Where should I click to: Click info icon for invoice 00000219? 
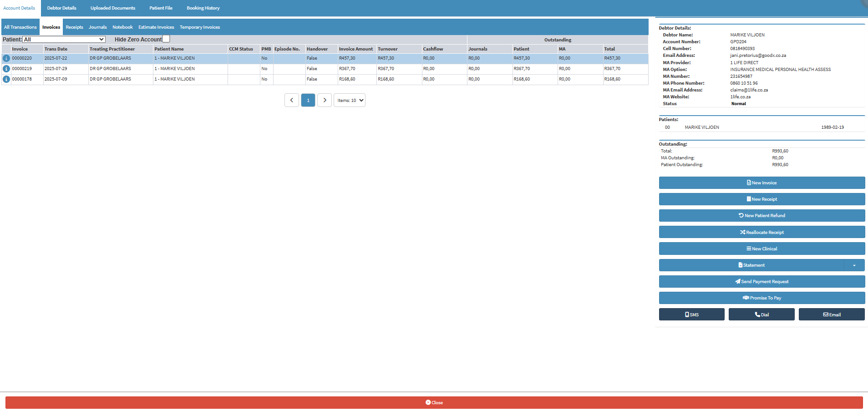(6, 69)
